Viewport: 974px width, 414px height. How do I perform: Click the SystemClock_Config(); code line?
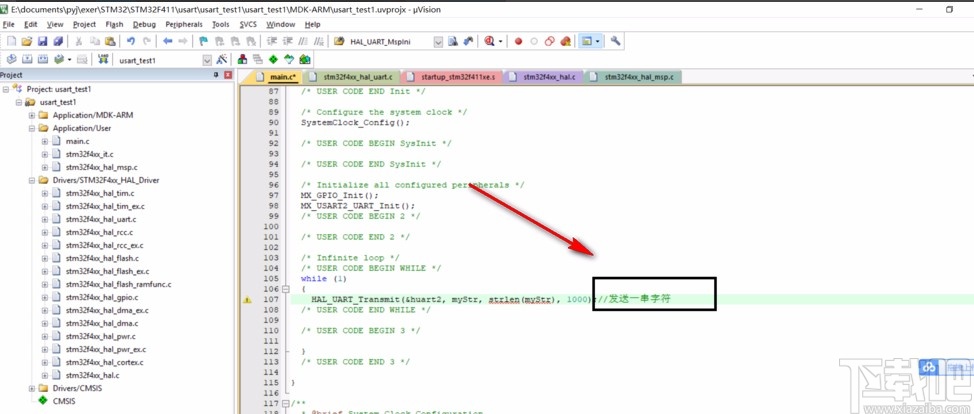pos(356,122)
